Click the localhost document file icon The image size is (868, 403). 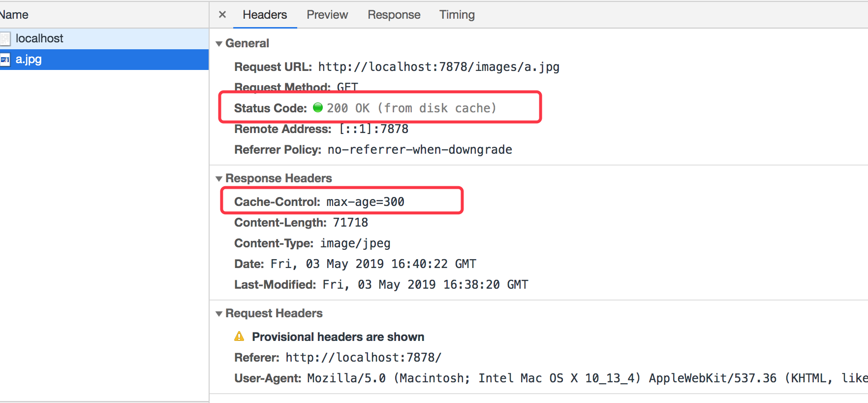click(x=5, y=38)
